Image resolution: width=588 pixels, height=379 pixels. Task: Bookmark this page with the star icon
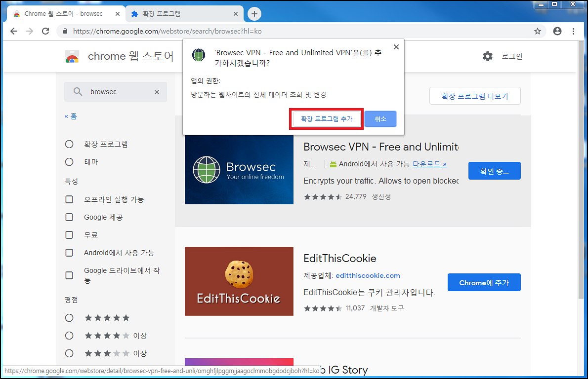[538, 31]
